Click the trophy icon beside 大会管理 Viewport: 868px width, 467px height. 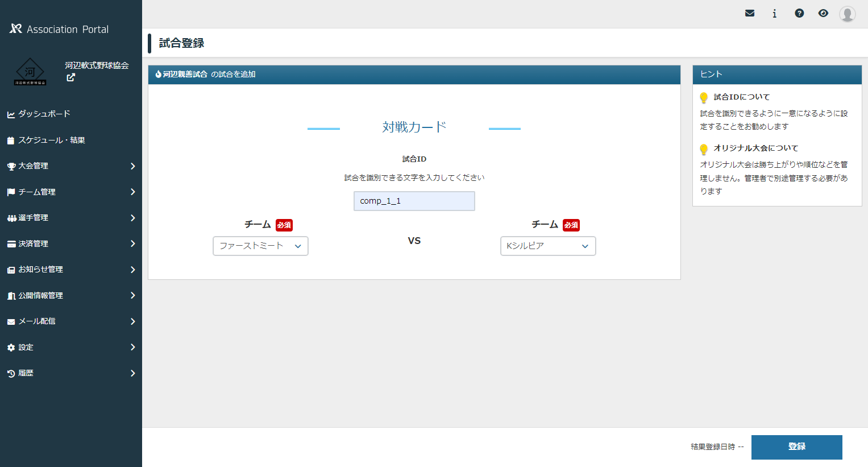11,166
